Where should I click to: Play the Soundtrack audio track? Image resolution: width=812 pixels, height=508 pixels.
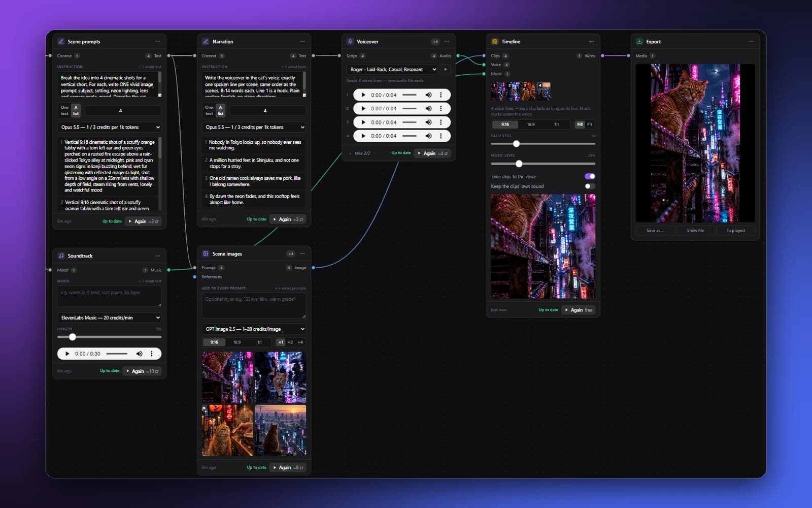(x=67, y=354)
